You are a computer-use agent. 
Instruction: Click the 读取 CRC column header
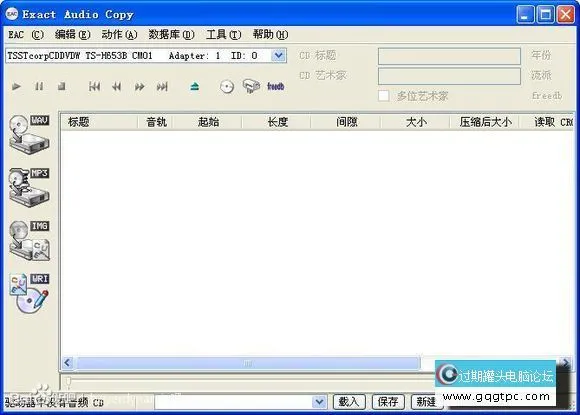point(547,122)
